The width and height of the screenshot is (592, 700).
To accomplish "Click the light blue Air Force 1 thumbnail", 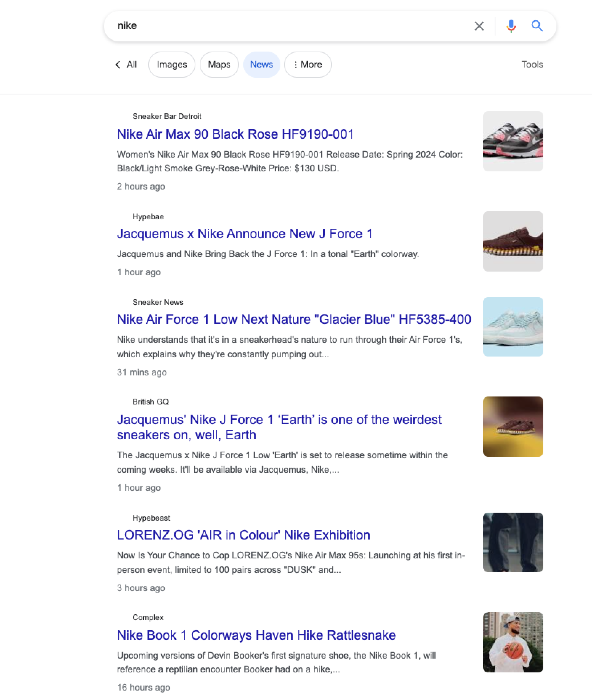I will (x=513, y=327).
